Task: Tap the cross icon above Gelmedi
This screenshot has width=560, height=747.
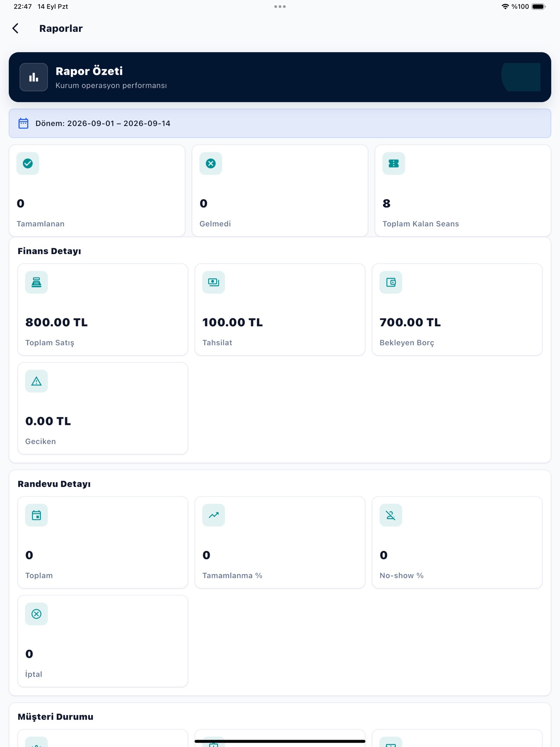Action: (x=211, y=164)
